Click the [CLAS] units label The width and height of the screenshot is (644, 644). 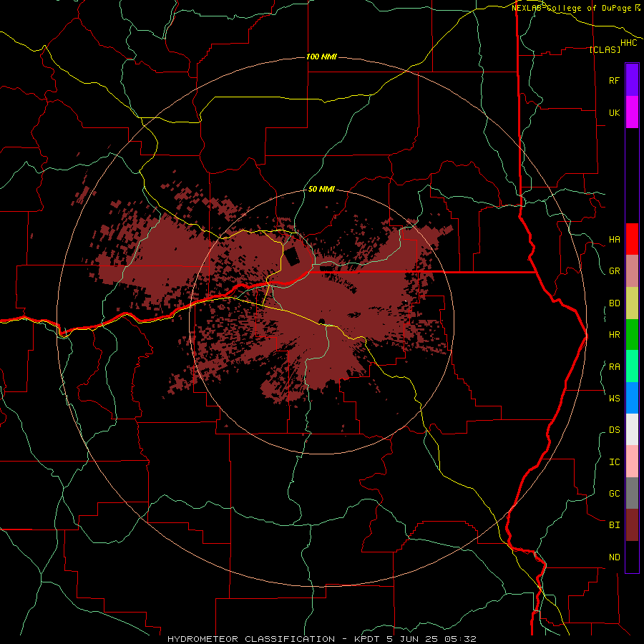(x=605, y=49)
